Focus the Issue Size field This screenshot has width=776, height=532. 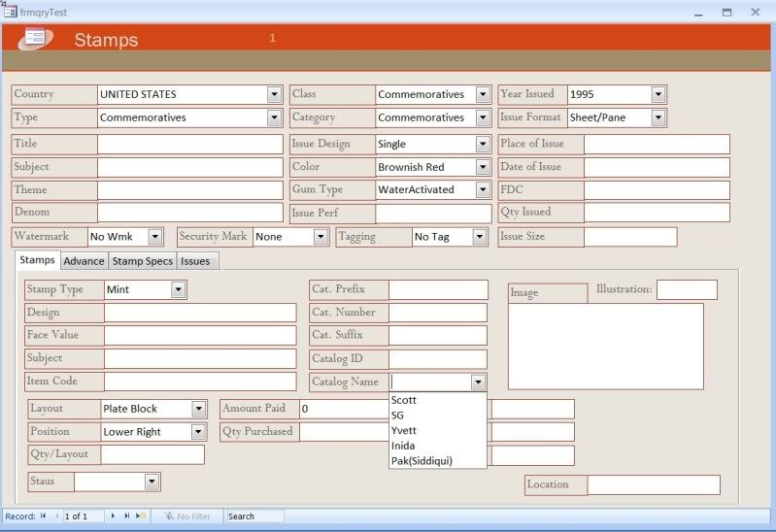tap(630, 237)
